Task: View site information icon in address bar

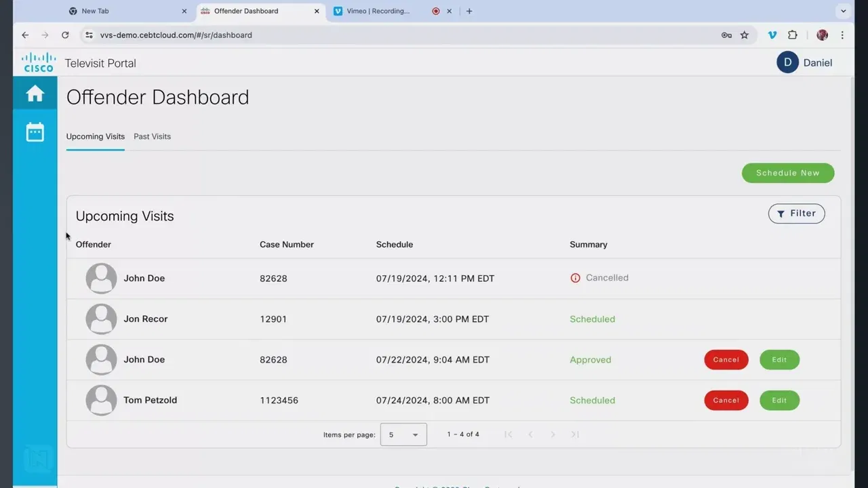Action: [89, 35]
